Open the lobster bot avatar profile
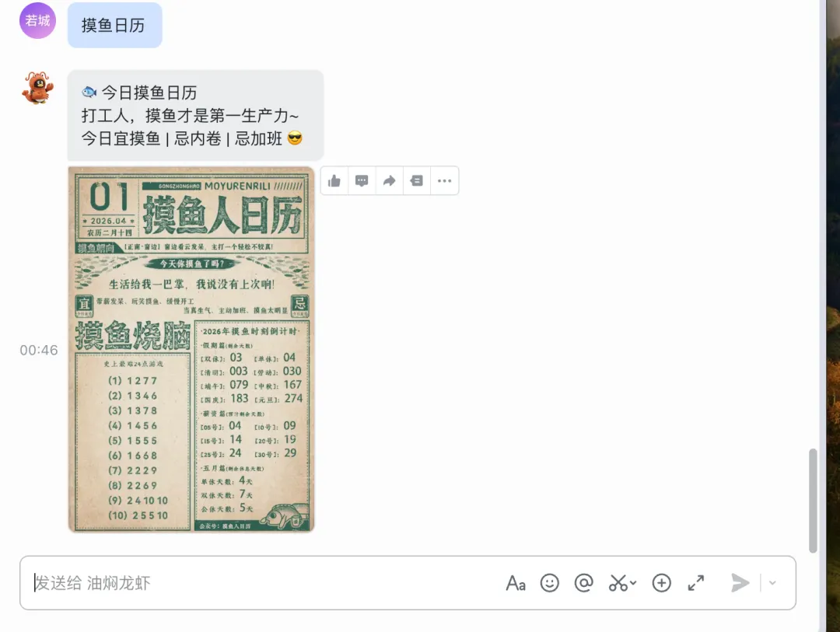 tap(37, 88)
